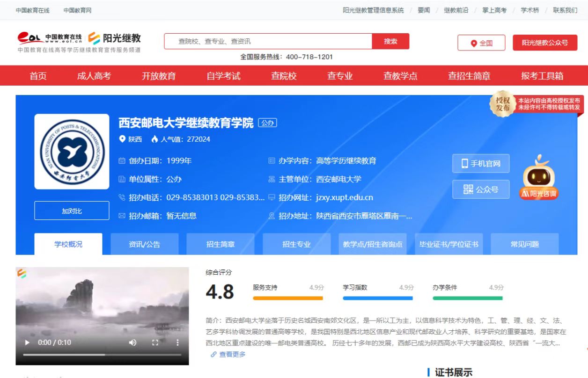Switch to the 常见问题 tab
Screen dimensions: 588x378
tap(525, 244)
